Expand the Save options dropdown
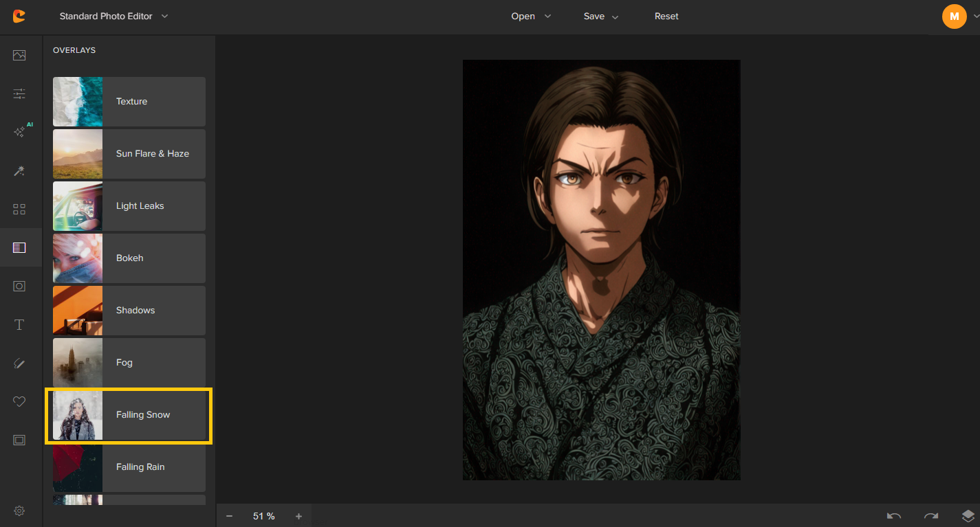Image resolution: width=980 pixels, height=527 pixels. (600, 16)
